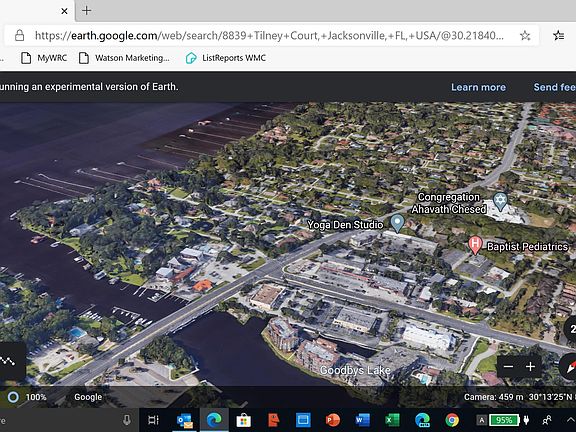Select the Yoga Den Studio map pin
Viewport: 576px width, 432px height.
(397, 223)
